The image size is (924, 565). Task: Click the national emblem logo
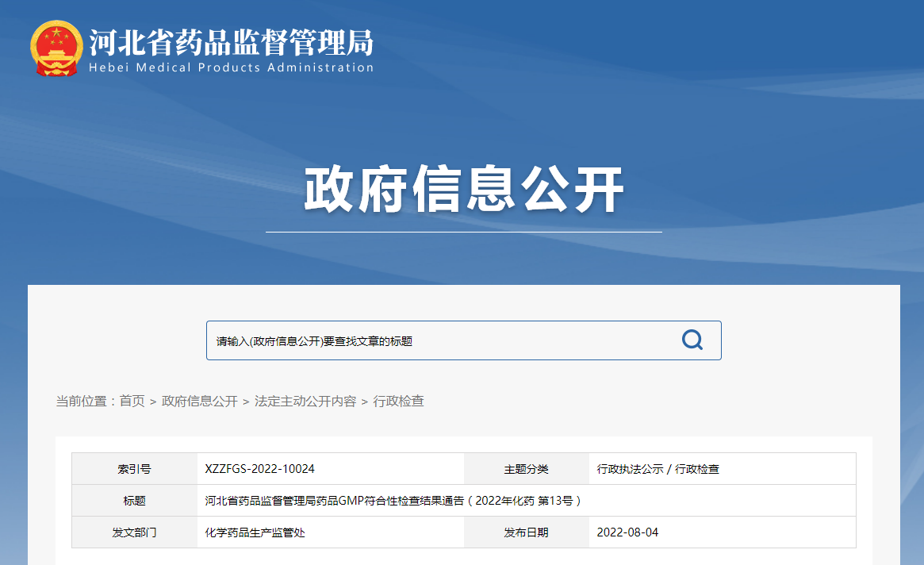coord(56,48)
